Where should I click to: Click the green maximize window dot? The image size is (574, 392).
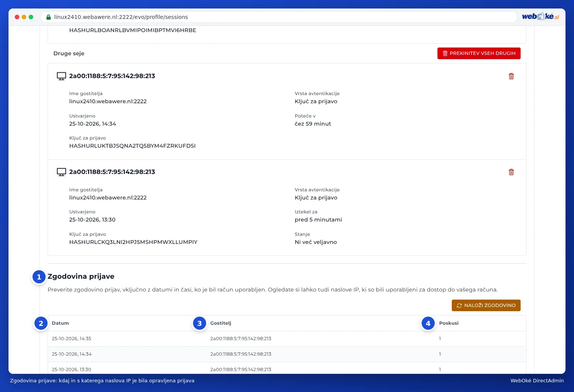(31, 17)
